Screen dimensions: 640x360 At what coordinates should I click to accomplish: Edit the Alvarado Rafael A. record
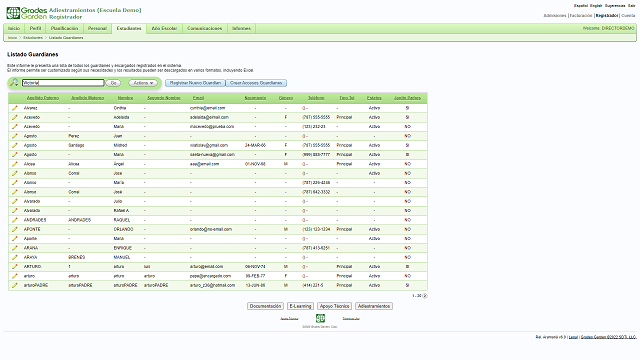[x=15, y=211]
